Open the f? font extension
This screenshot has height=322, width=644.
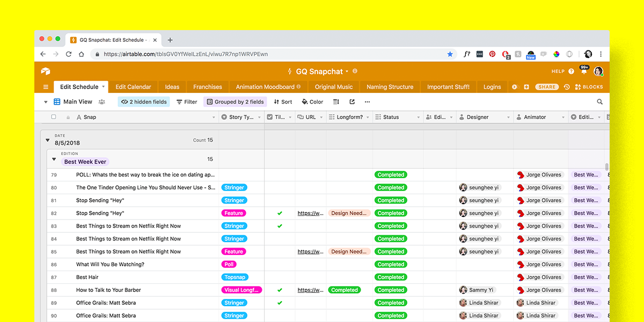tap(467, 54)
